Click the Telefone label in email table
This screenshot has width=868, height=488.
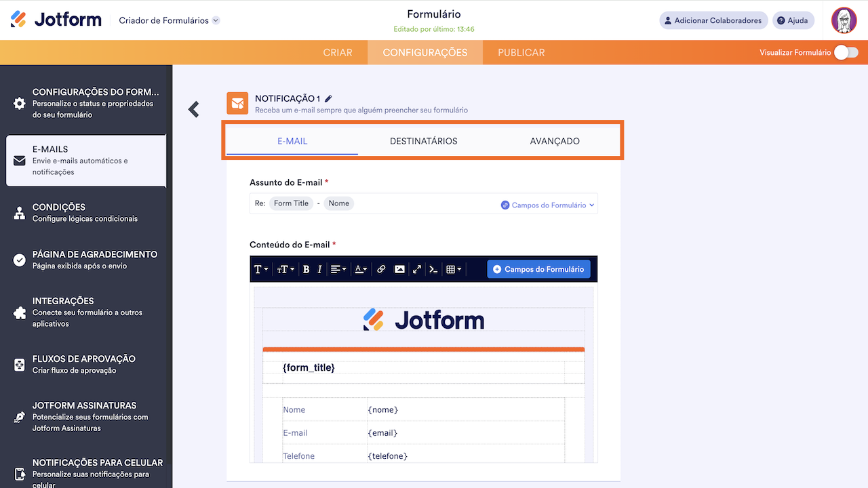(299, 455)
